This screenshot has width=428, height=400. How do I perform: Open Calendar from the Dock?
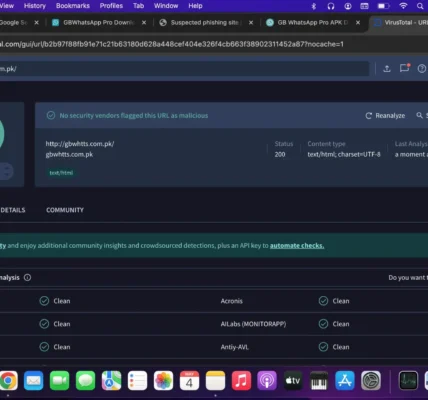pyautogui.click(x=189, y=380)
